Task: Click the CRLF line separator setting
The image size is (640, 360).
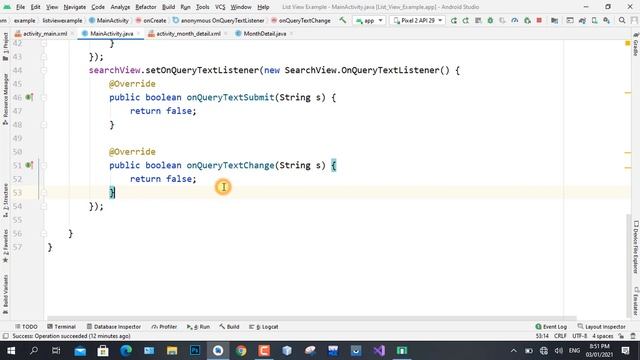Action: click(560, 336)
